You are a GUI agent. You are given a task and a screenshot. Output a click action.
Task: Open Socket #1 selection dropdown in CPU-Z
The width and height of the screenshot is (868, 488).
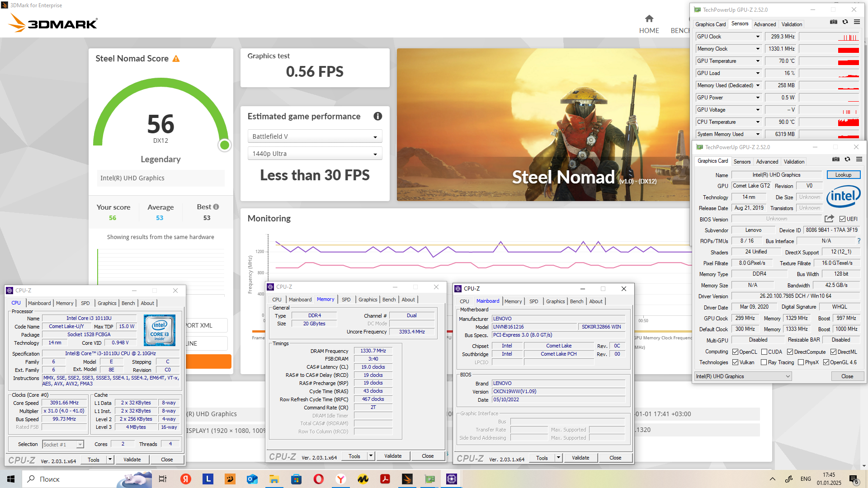63,445
